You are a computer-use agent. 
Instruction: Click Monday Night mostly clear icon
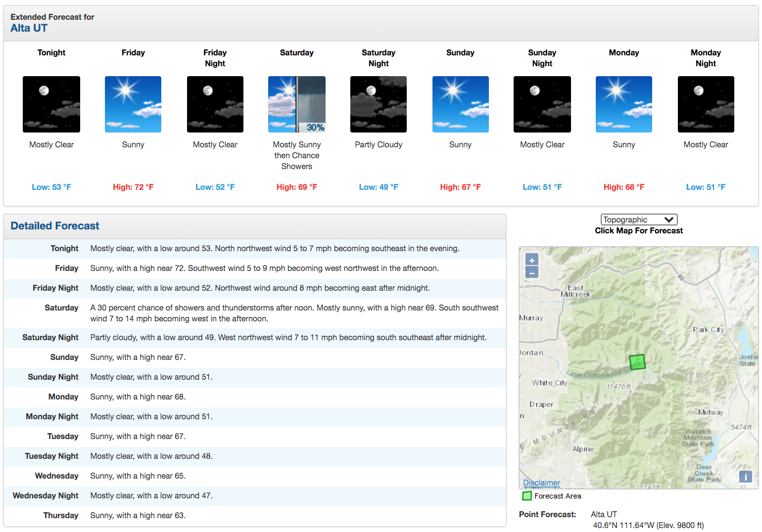coord(706,104)
